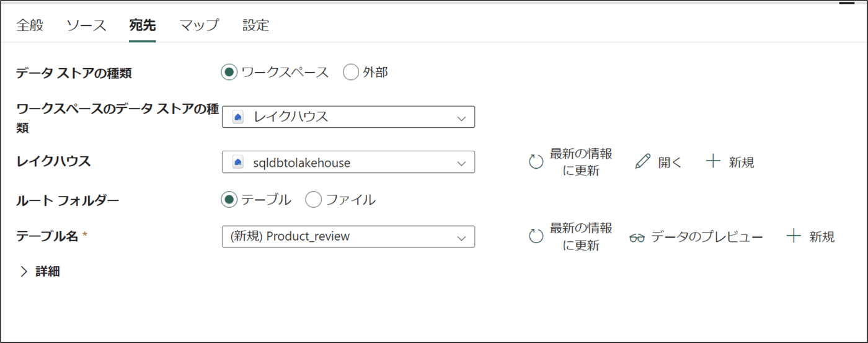The width and height of the screenshot is (868, 343).
Task: Open the ソース tab
Action: (x=86, y=25)
